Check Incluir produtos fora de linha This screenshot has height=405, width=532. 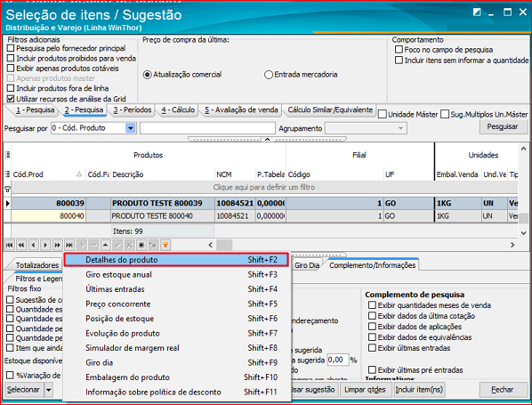pos(11,88)
